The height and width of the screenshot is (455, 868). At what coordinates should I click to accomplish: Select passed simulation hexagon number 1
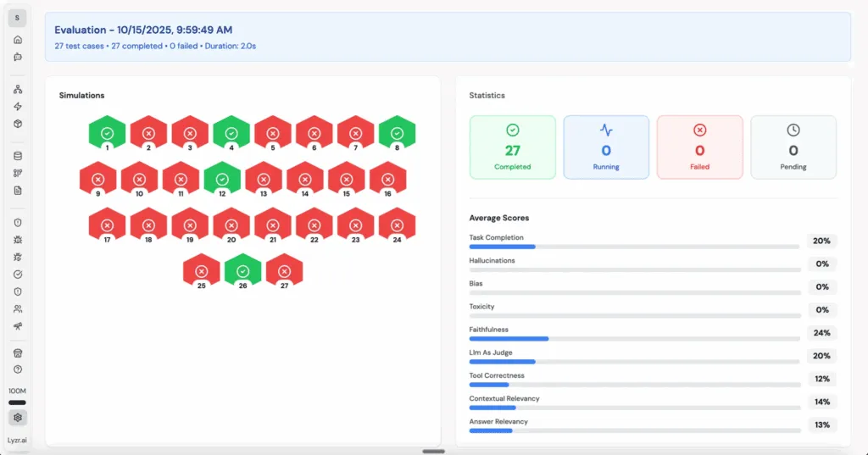point(107,133)
